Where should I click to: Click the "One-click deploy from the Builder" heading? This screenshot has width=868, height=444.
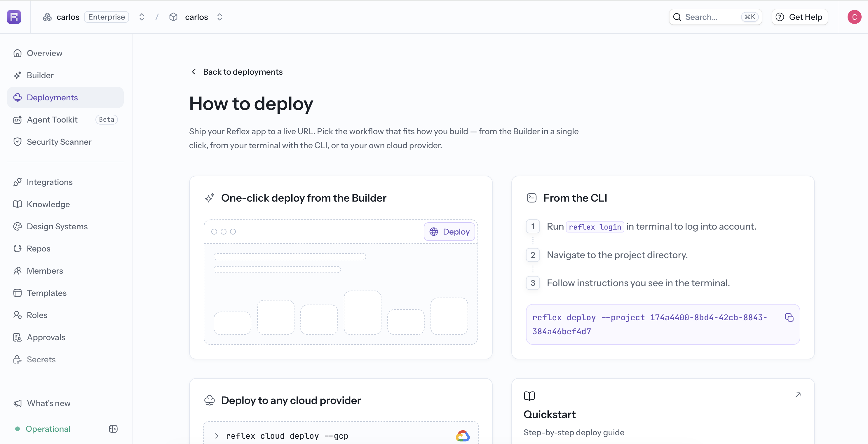pos(304,198)
